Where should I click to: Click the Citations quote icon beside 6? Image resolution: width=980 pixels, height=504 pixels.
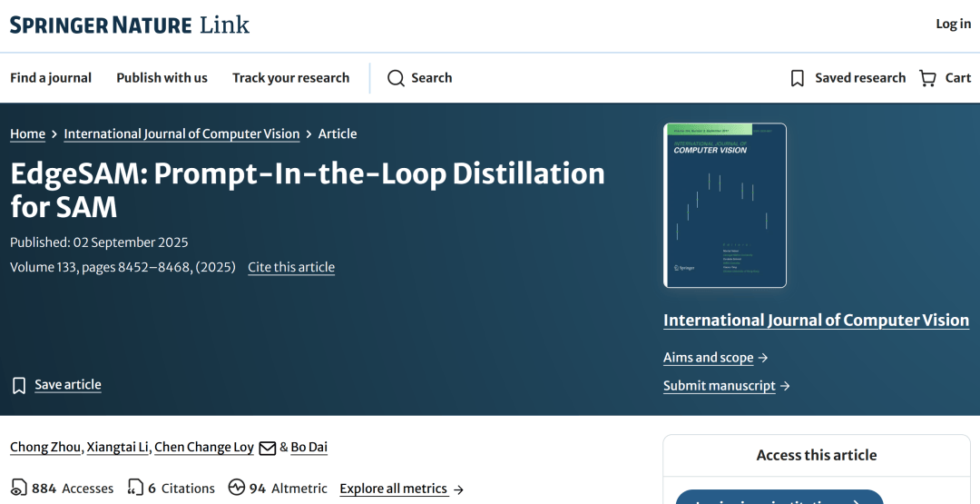click(x=135, y=488)
